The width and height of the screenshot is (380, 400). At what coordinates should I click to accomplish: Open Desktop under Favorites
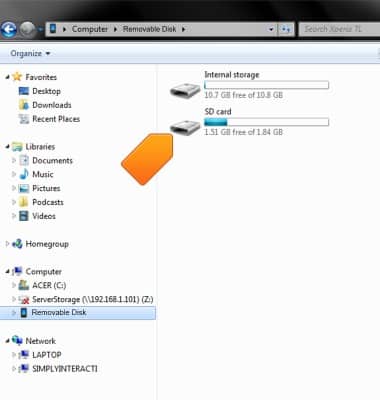tap(46, 91)
